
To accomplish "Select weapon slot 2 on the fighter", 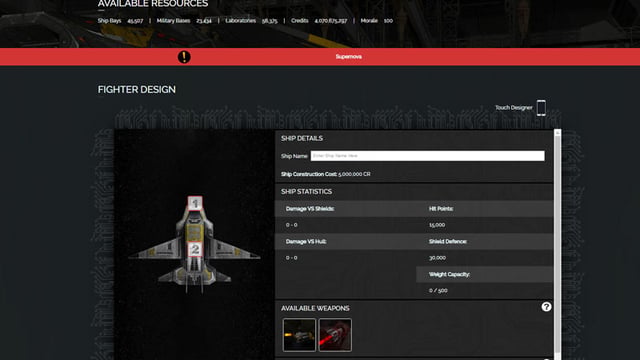I will point(195,249).
